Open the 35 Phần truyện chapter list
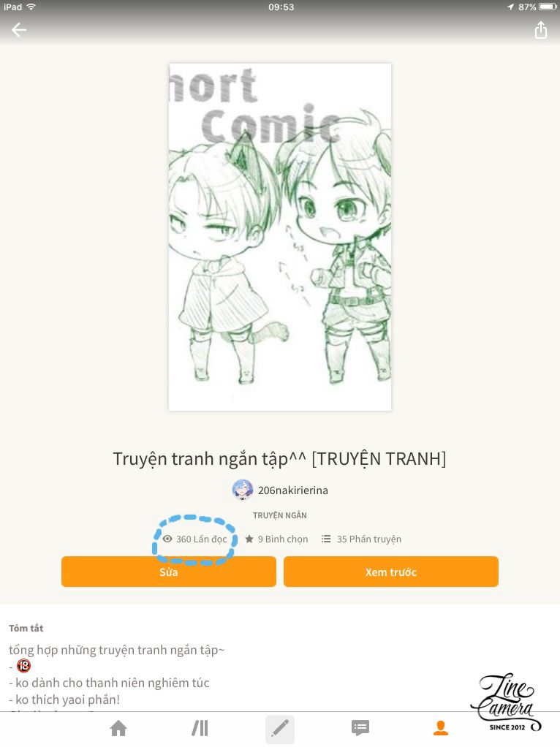Viewport: 560px width, 747px height. tap(369, 539)
